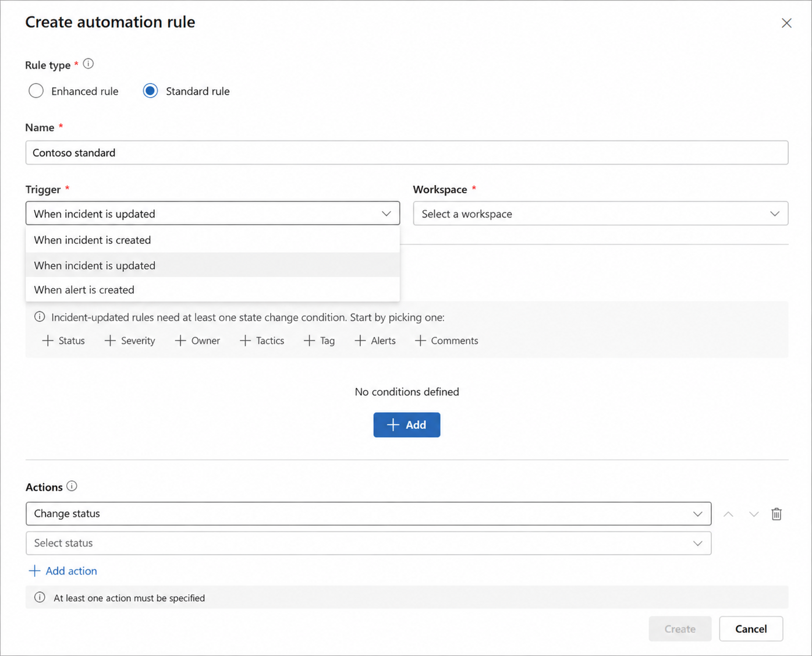Screen dimensions: 812x656
Task: Click the Actions info icon
Action: point(72,486)
